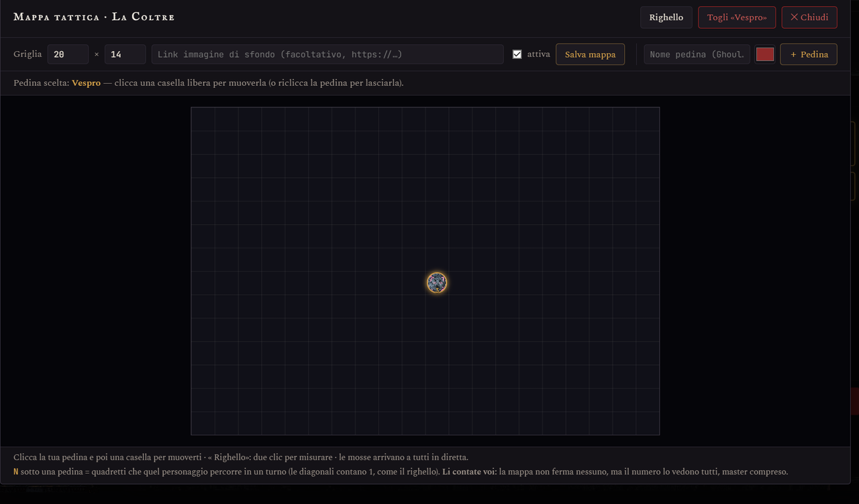Screen dimensions: 859x504
Task: Toggle the attiva checkbox
Action: [x=517, y=54]
